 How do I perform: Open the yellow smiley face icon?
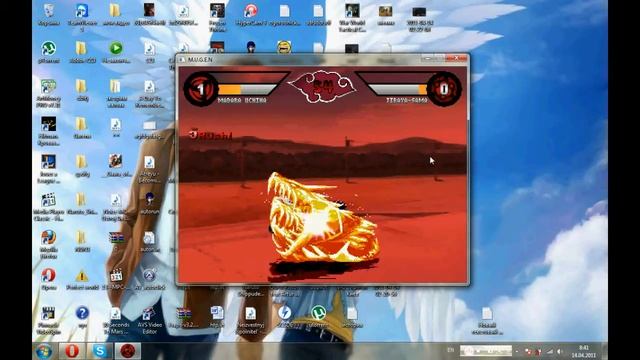click(284, 47)
